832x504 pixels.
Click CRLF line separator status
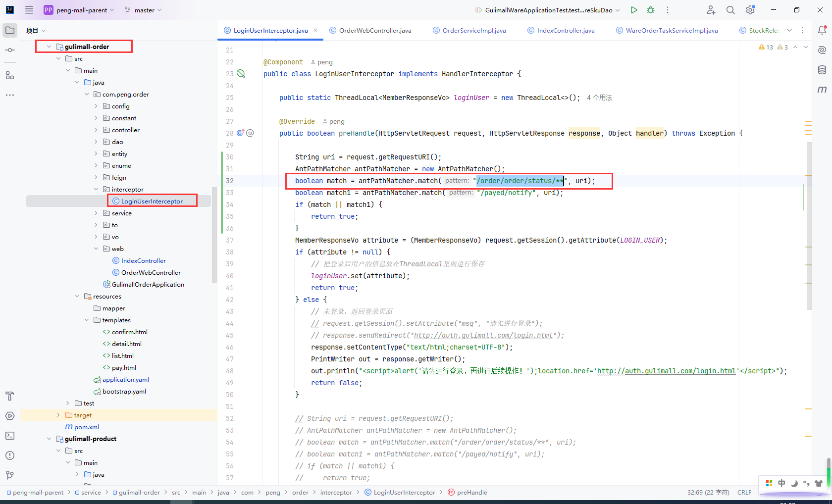click(744, 492)
